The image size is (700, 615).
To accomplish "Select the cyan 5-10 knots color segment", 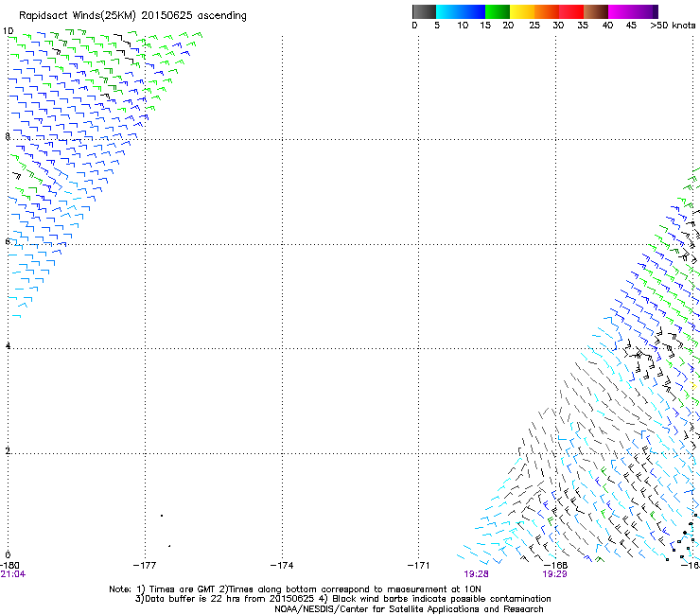I will point(448,11).
